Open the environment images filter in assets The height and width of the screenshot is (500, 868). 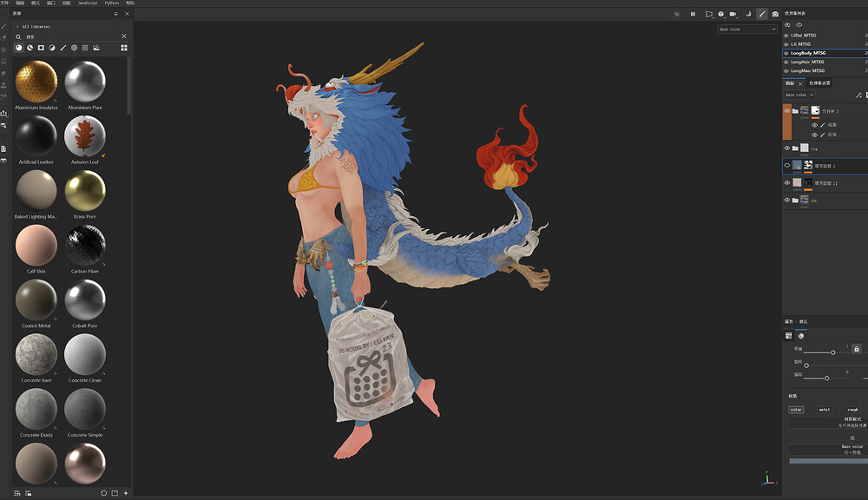(x=96, y=48)
